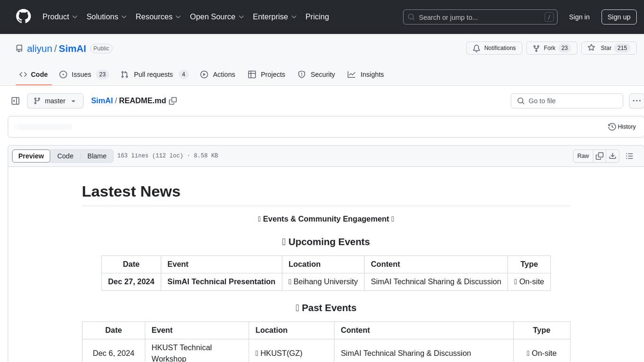The height and width of the screenshot is (362, 644).
Task: Download the raw file
Action: click(613, 156)
